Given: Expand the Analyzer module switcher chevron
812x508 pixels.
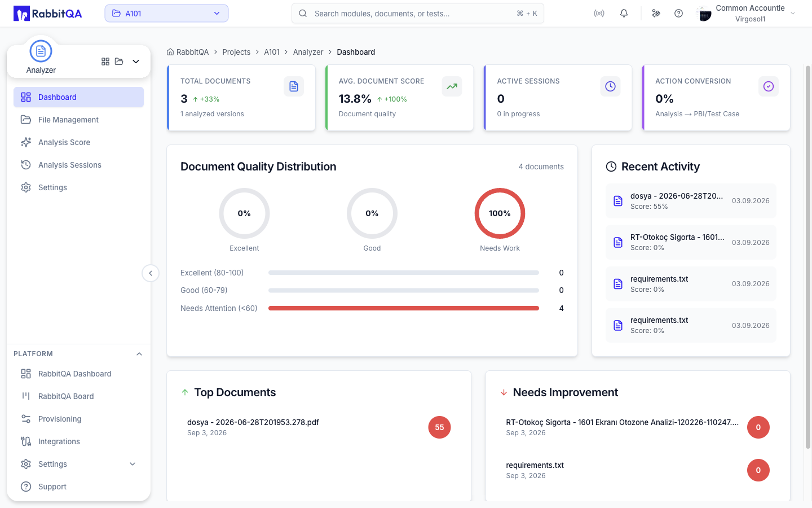Looking at the screenshot, I should click(136, 62).
